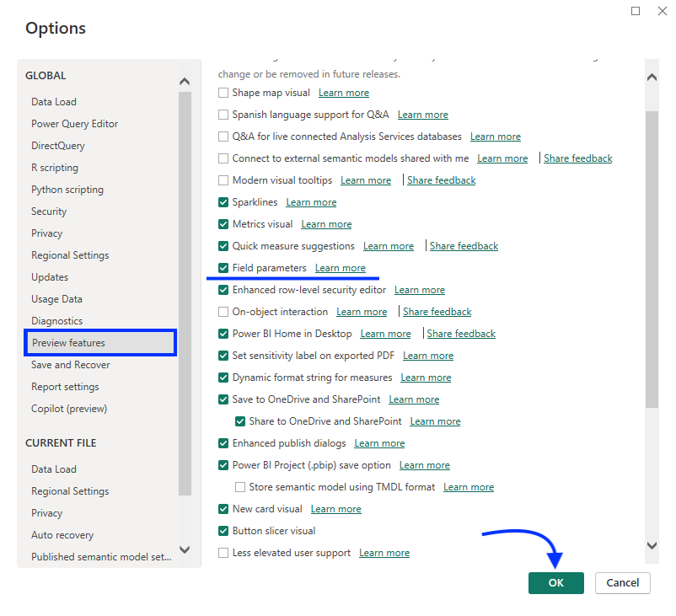Share feedback on Quick measure suggestions

coord(464,246)
